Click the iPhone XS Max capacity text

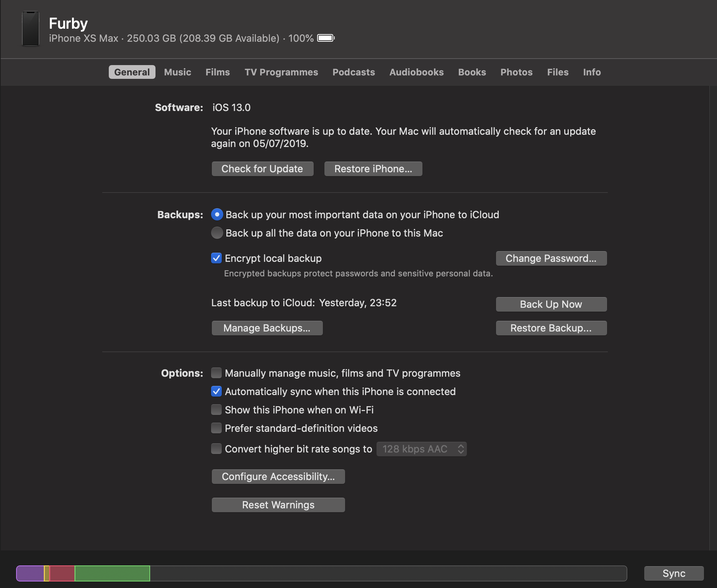pyautogui.click(x=164, y=38)
